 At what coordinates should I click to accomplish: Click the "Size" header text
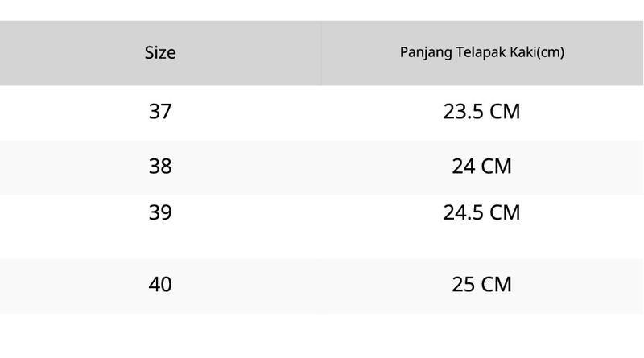pos(160,52)
